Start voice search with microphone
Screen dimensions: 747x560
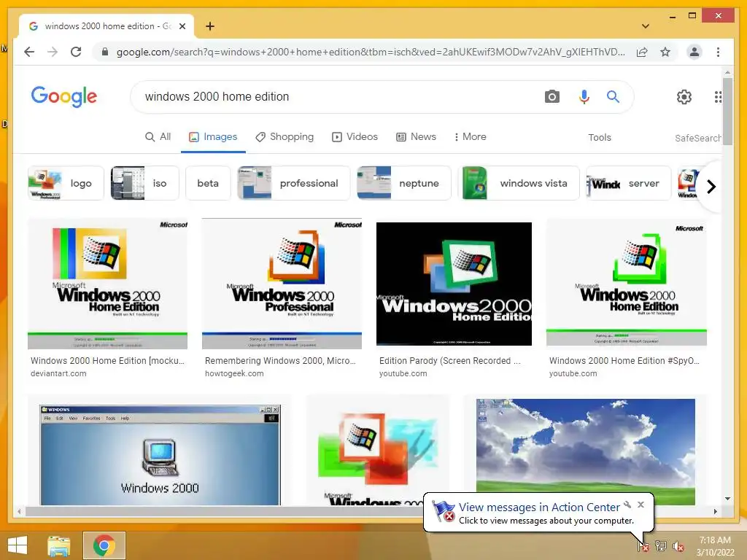click(584, 97)
